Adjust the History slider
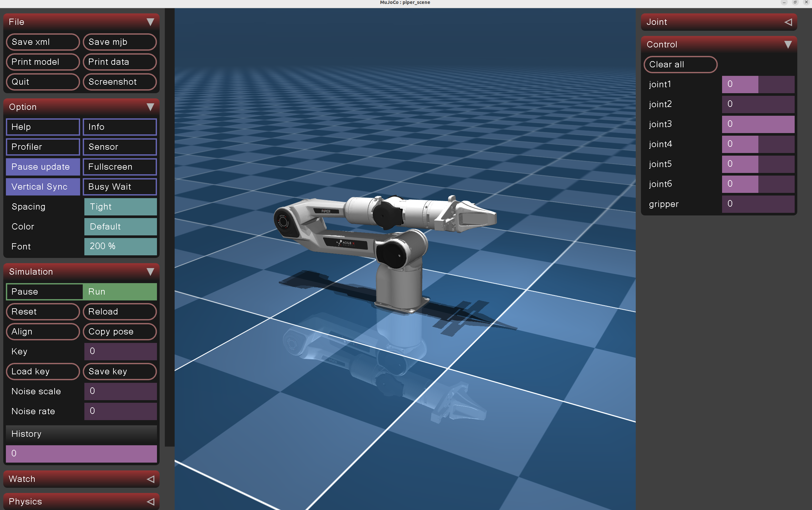The height and width of the screenshot is (510, 812). pyautogui.click(x=81, y=453)
